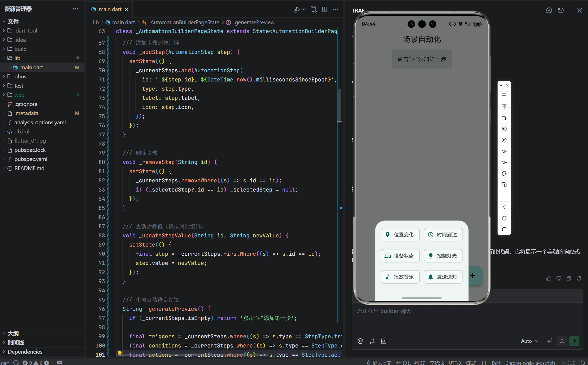This screenshot has width=588, height=365.
Task: Open the Auto model dropdown
Action: pyautogui.click(x=529, y=341)
